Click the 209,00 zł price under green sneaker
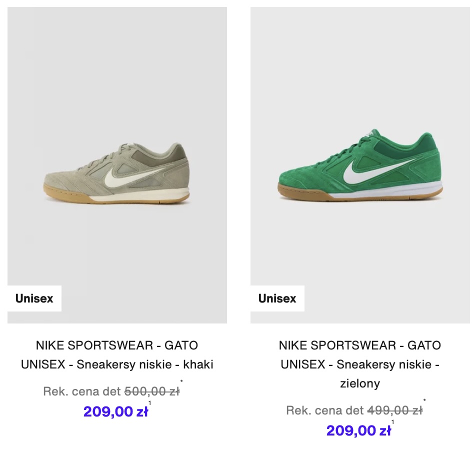This screenshot has width=476, height=449. pyautogui.click(x=358, y=430)
